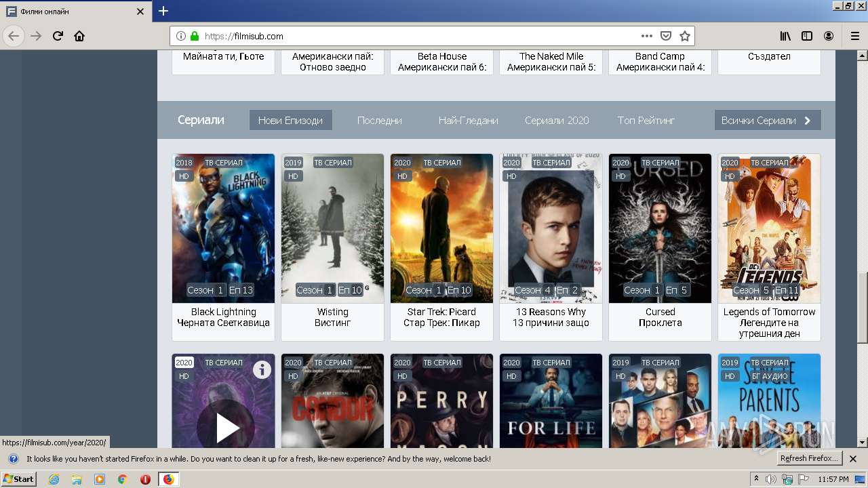Open the Library panel
Viewport: 868px width, 488px height.
tap(785, 36)
